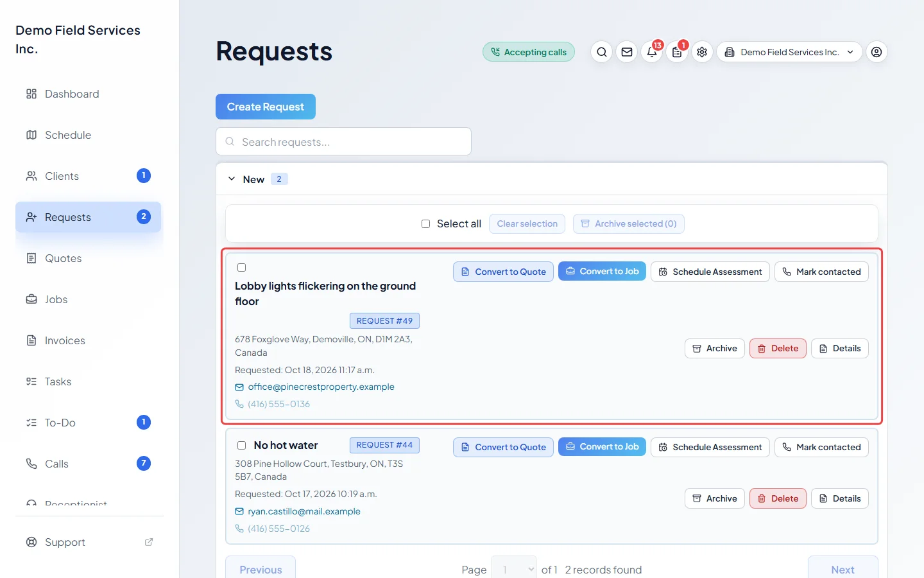Check the Lobby lights flickering request checkbox
Image resolution: width=924 pixels, height=578 pixels.
[x=241, y=267]
